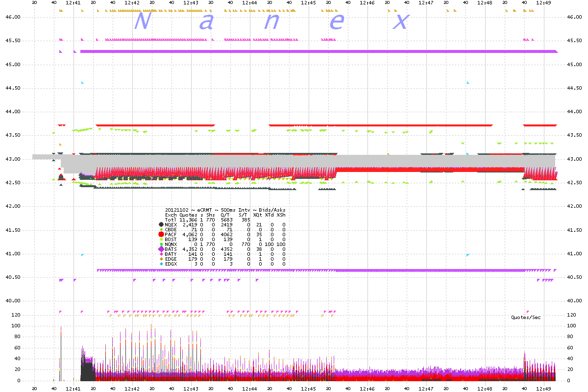Click the red PACF legend marker
Screen dimensions: 588x392
pyautogui.click(x=161, y=234)
